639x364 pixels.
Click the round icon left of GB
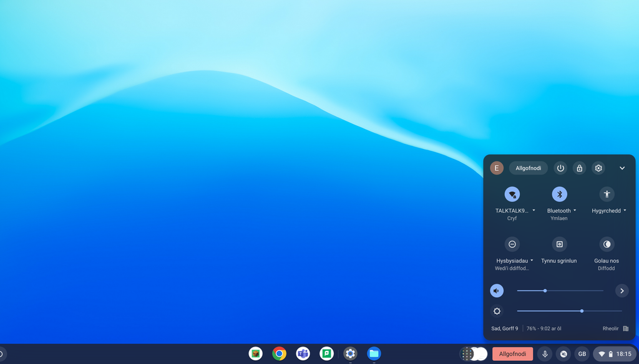pyautogui.click(x=563, y=354)
